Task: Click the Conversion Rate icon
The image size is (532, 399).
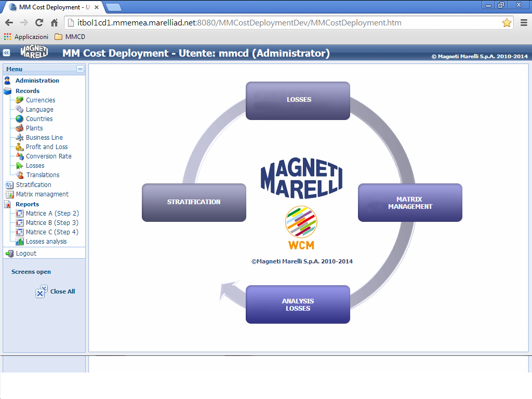Action: (20, 156)
